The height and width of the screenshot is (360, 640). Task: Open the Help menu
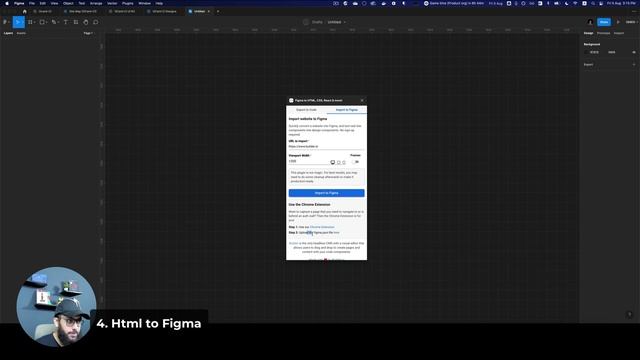pyautogui.click(x=159, y=3)
